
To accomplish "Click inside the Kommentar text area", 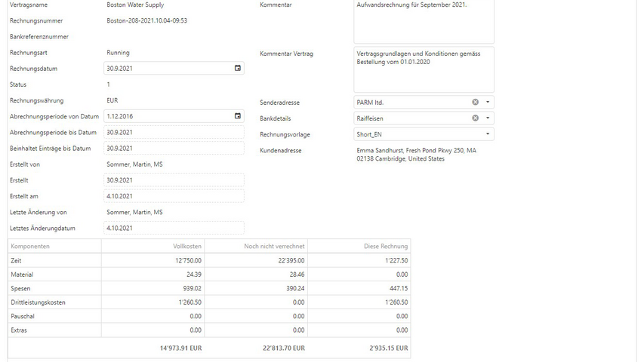I will click(423, 23).
